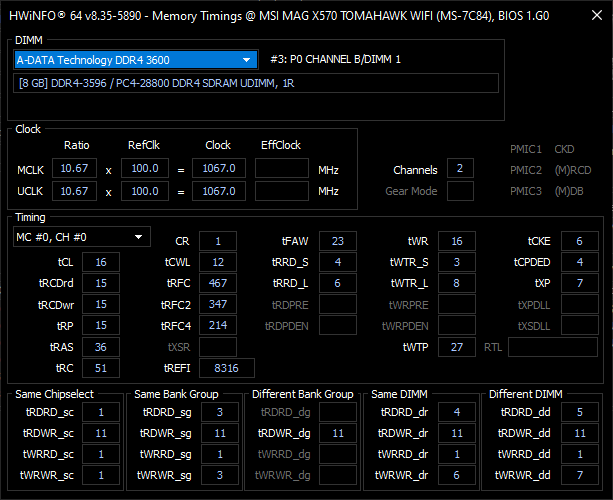Click the tRRD_S value field
Image resolution: width=613 pixels, height=500 pixels.
[338, 262]
